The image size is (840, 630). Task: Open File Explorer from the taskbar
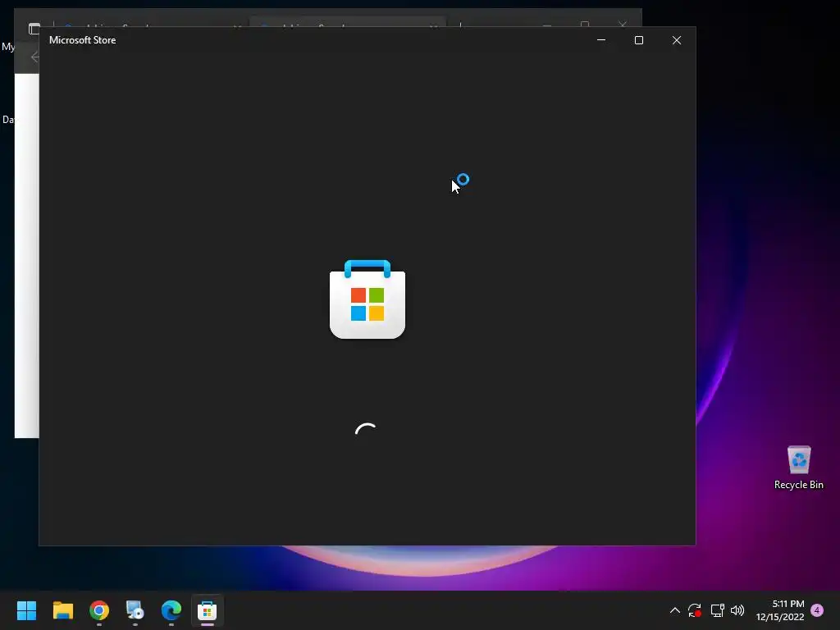pyautogui.click(x=62, y=610)
